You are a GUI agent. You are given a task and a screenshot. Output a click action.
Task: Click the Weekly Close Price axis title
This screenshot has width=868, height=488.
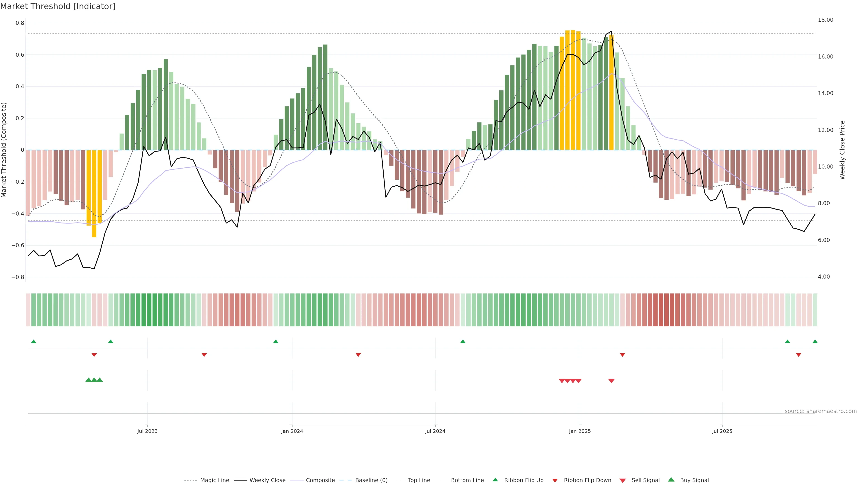[x=842, y=150]
